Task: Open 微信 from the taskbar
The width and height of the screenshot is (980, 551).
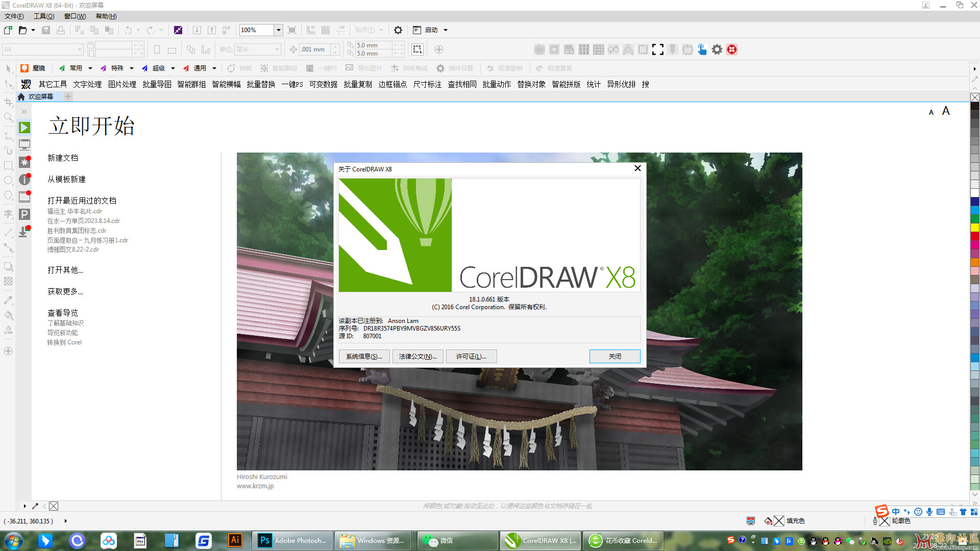Action: click(458, 540)
